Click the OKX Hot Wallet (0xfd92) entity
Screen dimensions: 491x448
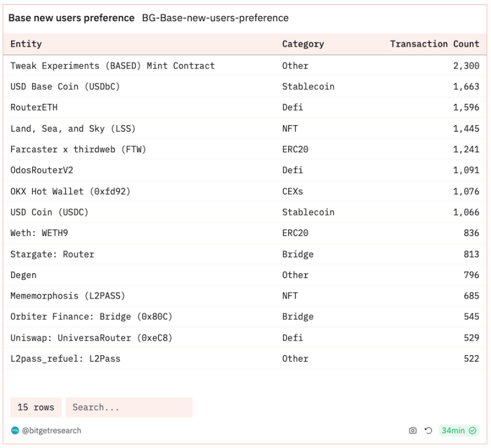click(70, 191)
